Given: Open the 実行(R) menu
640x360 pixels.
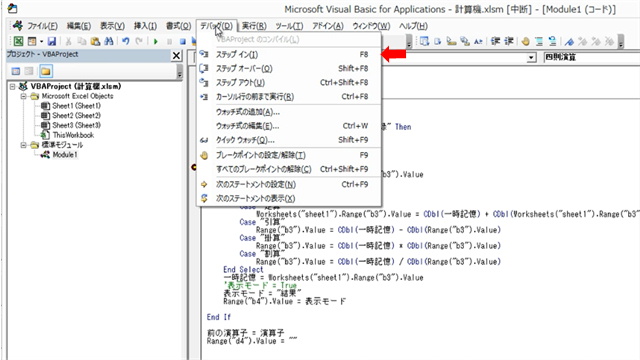Looking at the screenshot, I should [254, 26].
